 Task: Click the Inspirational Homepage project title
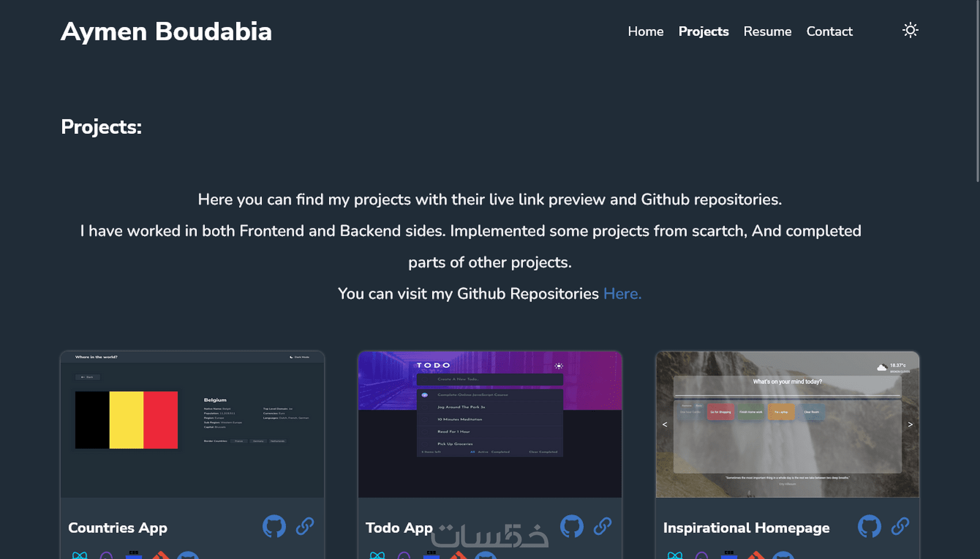click(x=746, y=528)
